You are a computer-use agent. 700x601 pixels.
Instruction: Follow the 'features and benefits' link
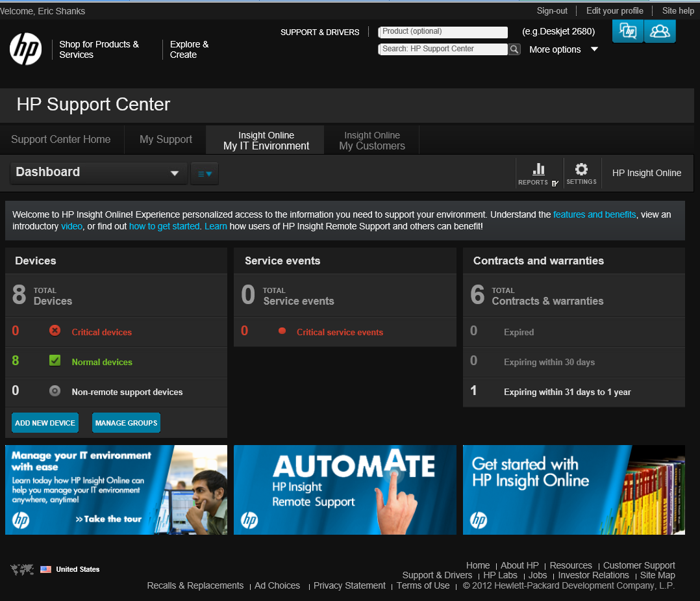(594, 214)
